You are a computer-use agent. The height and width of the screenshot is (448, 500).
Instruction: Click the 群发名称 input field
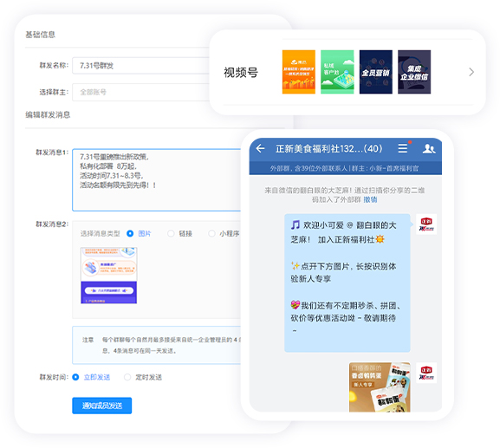pos(141,66)
